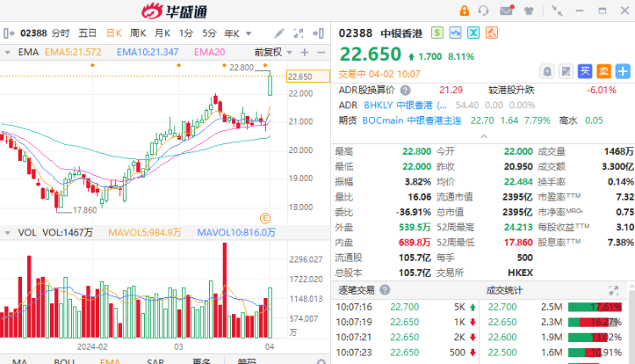The image size is (635, 364).
Task: Click the green dollar badge next to 中银香港
Action: coord(437,33)
